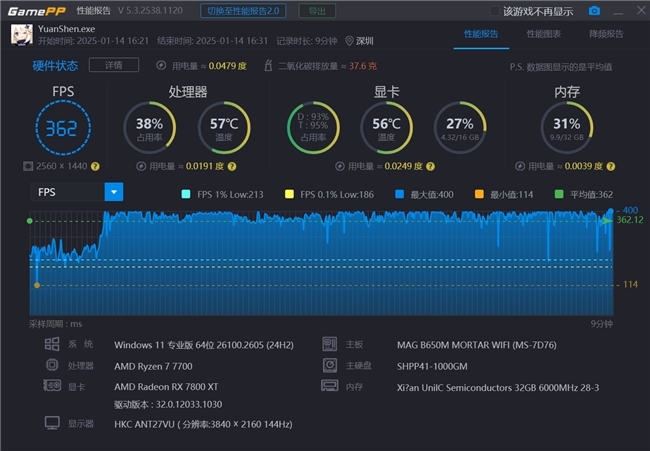The height and width of the screenshot is (451, 650).
Task: Click power icon beside processor 0.0191 度
Action: click(x=141, y=166)
